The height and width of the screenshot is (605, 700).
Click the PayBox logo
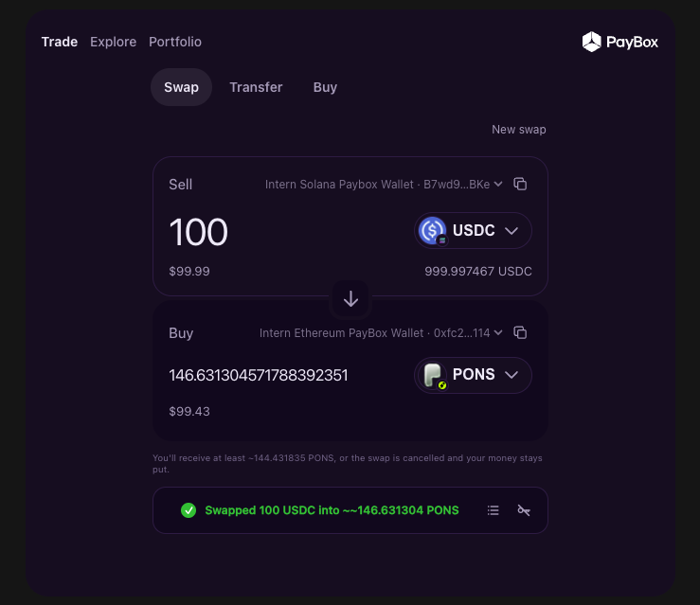click(x=619, y=42)
